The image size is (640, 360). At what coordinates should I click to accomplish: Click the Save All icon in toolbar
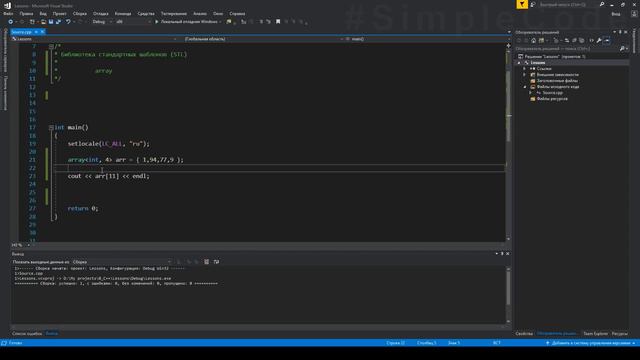[58, 22]
